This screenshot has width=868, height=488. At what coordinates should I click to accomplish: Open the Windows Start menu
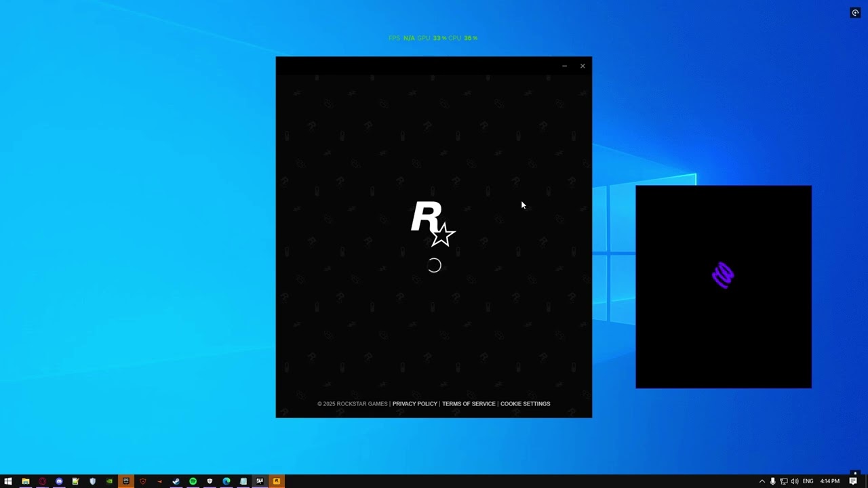(x=8, y=481)
